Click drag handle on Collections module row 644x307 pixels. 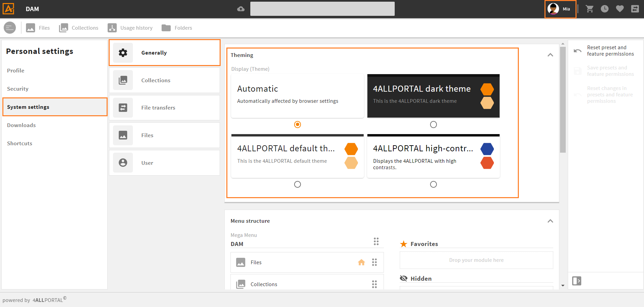click(x=374, y=284)
